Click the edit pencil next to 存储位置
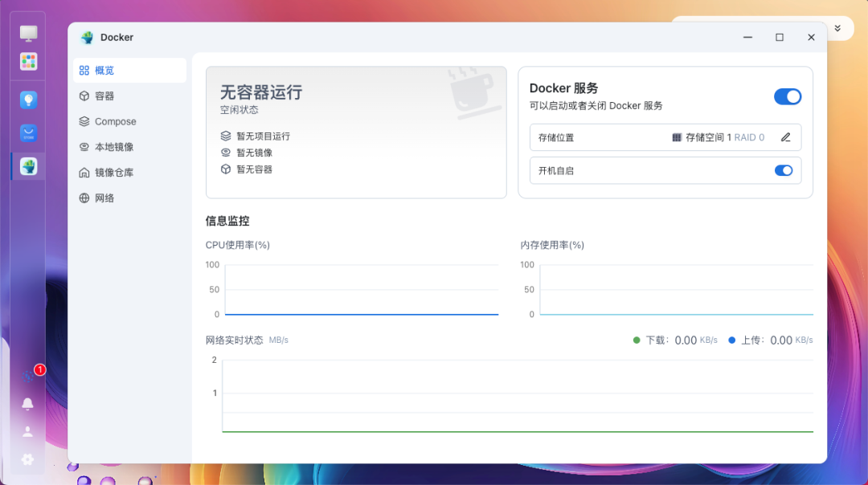This screenshot has height=485, width=868. 785,137
